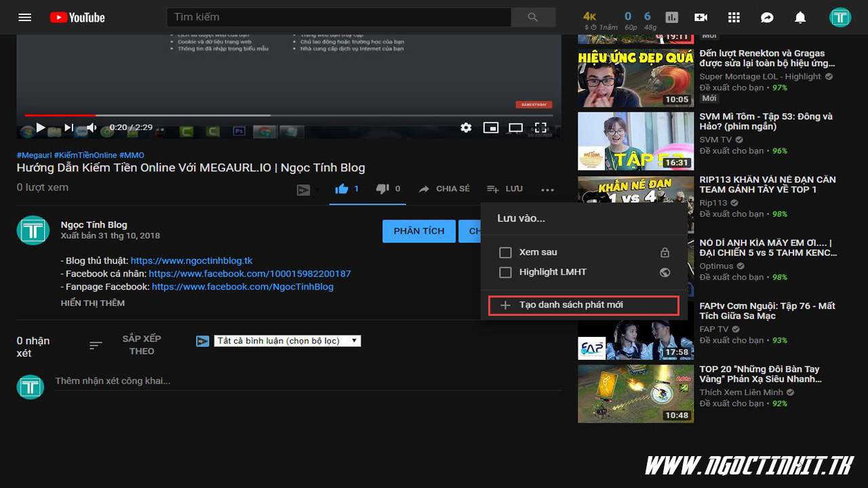This screenshot has width=868, height=488.
Task: Click the icon beside comment filter dropdown
Action: pos(202,341)
